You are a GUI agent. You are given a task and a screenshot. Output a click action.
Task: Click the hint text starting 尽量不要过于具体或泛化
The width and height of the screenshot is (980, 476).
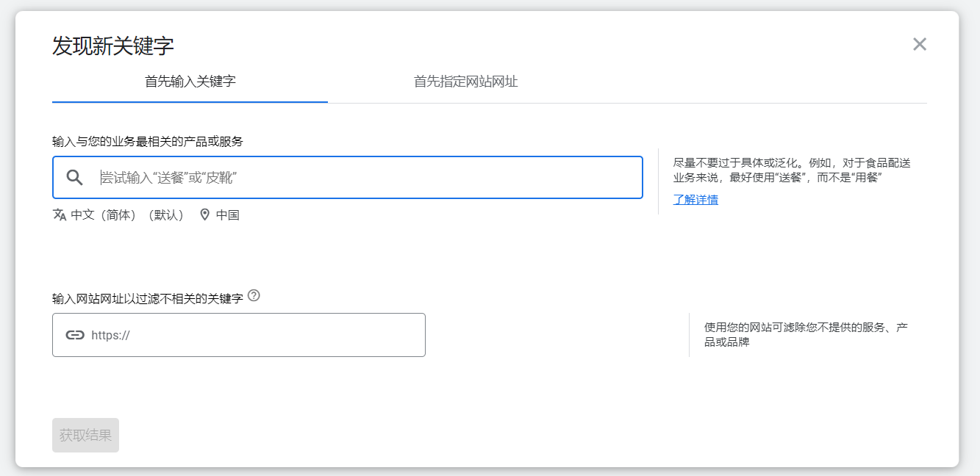click(792, 170)
